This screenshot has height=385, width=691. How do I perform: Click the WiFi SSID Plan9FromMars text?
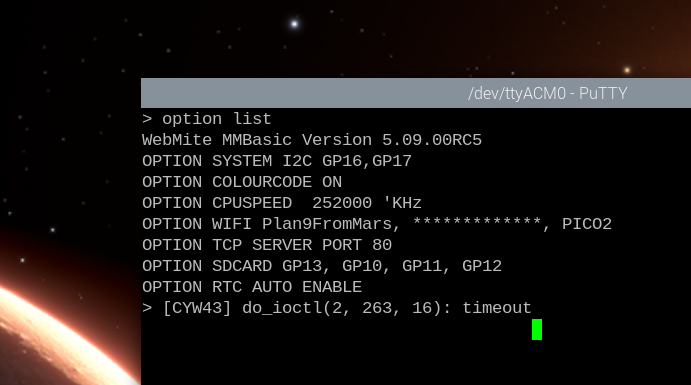pos(327,224)
